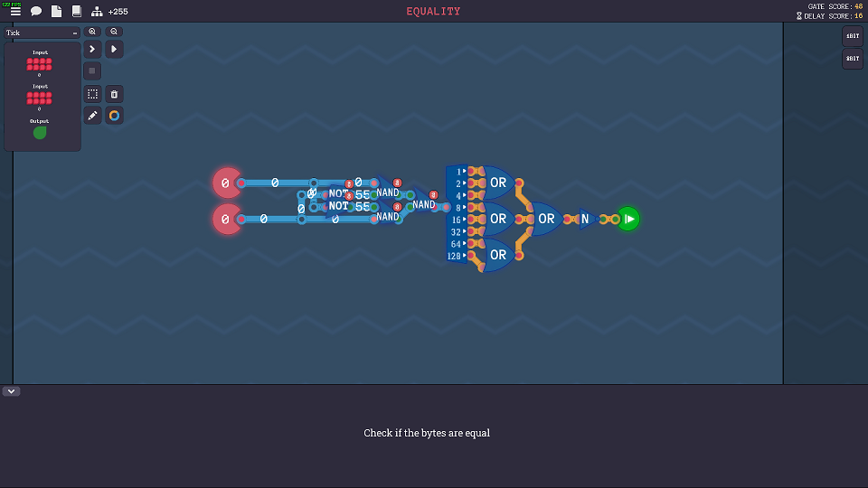Select the pencil wire drawing tool

(92, 116)
